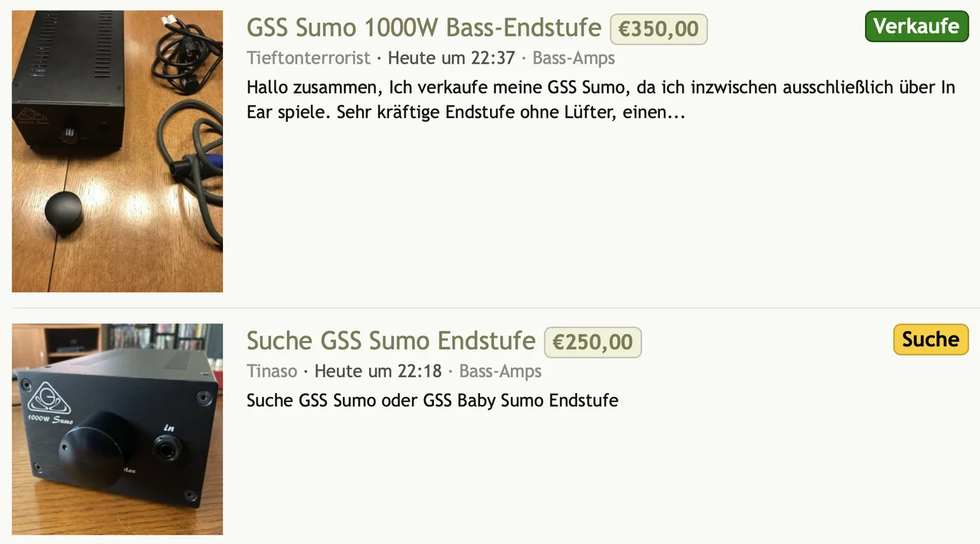Screen dimensions: 980x544
Task: Click the €250,00 price tag
Action: (593, 342)
